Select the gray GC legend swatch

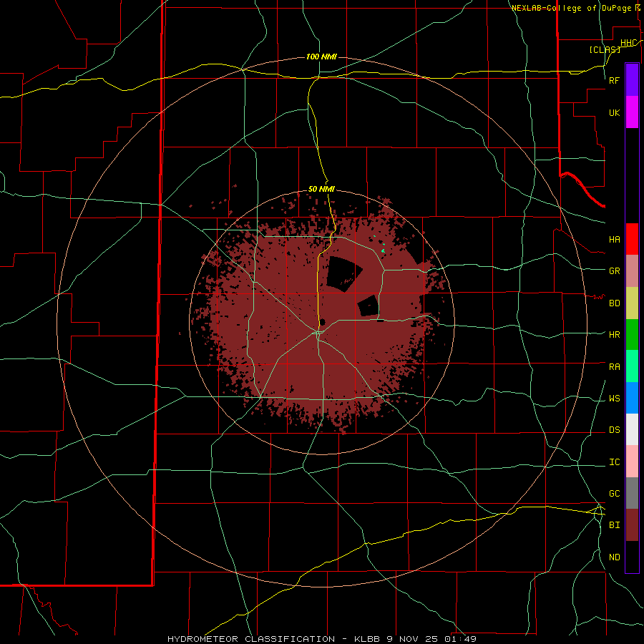coord(632,493)
